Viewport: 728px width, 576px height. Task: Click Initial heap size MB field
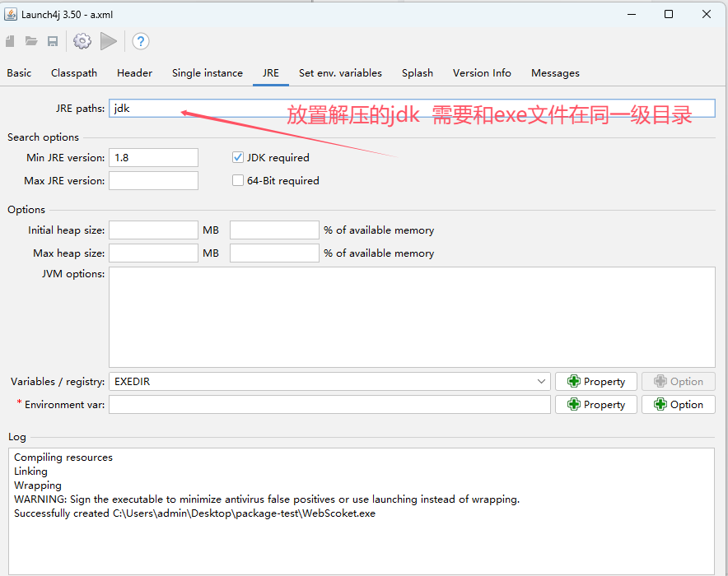(x=154, y=230)
